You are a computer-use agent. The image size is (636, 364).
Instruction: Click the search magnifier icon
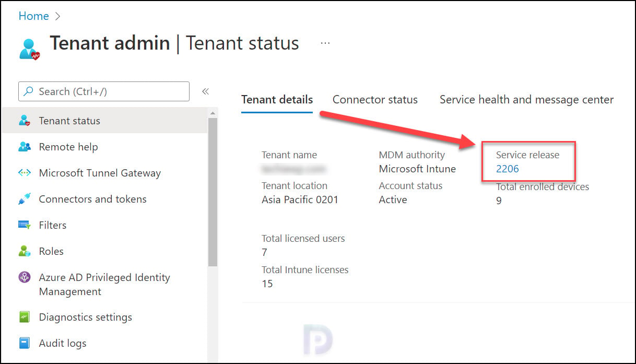pos(29,91)
